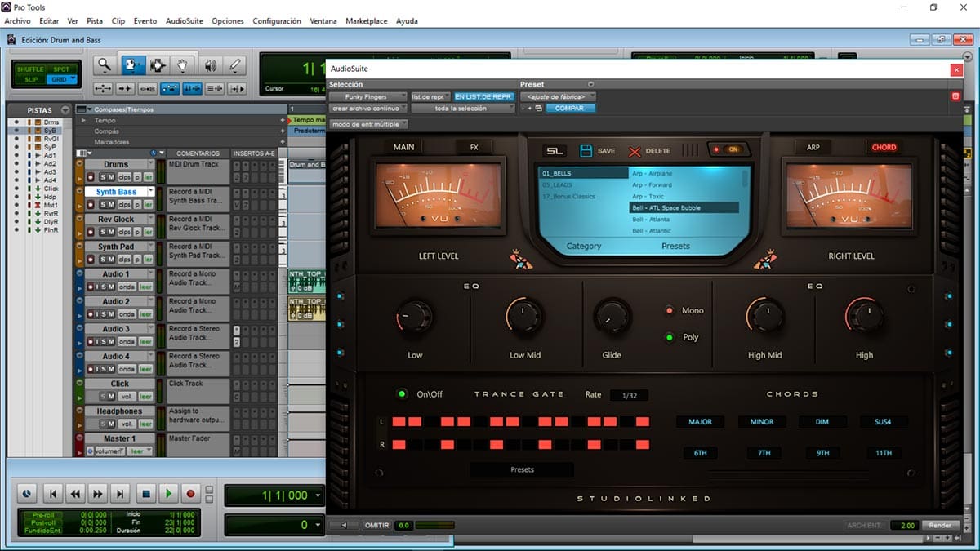Start playback with the green Play button
Viewport: 980px width, 551px height.
click(x=168, y=493)
